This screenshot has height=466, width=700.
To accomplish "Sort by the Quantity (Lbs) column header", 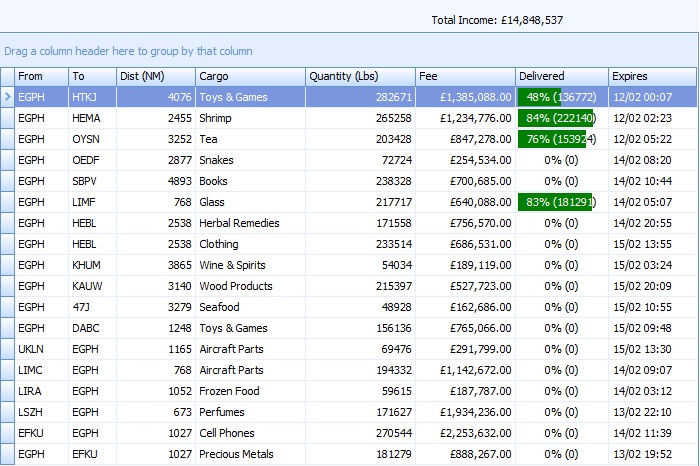I will click(x=360, y=76).
